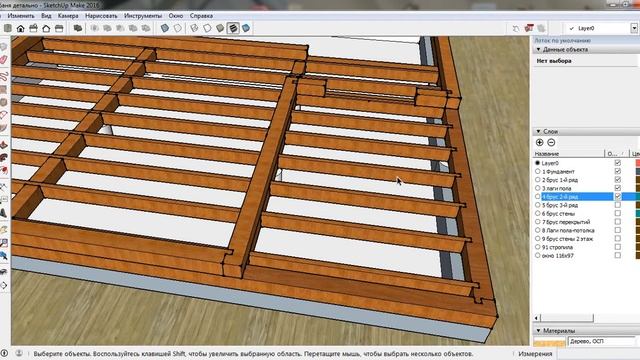Open the Камера menu

click(68, 16)
